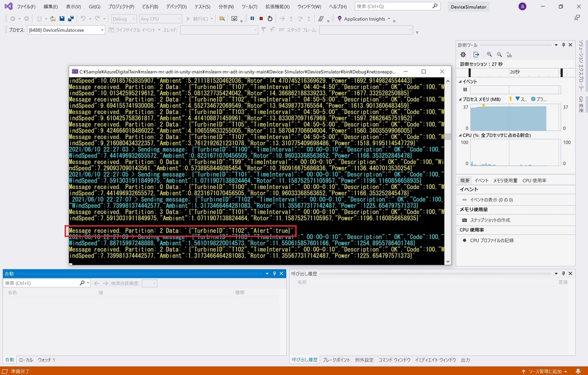The image size is (588, 375).
Task: Click the console window system icon
Action: 75,71
